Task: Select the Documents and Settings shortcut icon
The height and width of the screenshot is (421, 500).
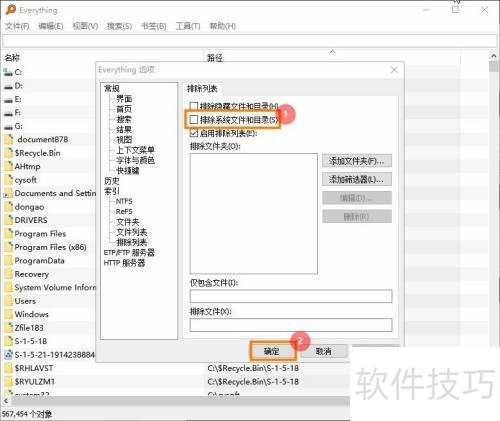Action: 8,194
